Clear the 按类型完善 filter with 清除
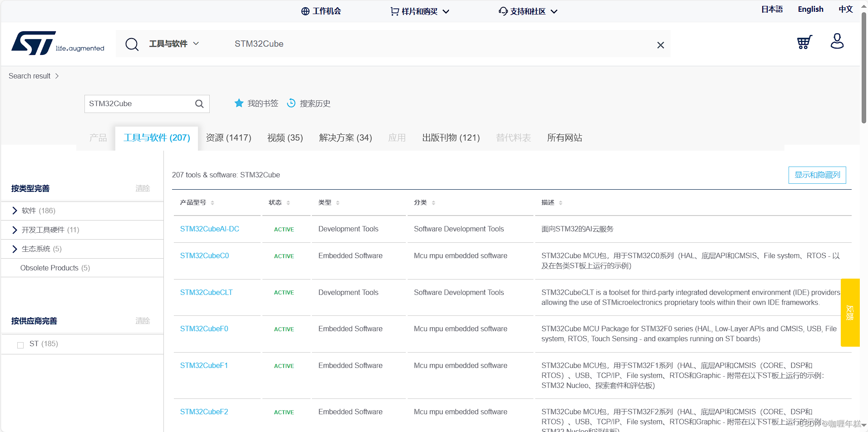The height and width of the screenshot is (432, 868). point(143,188)
